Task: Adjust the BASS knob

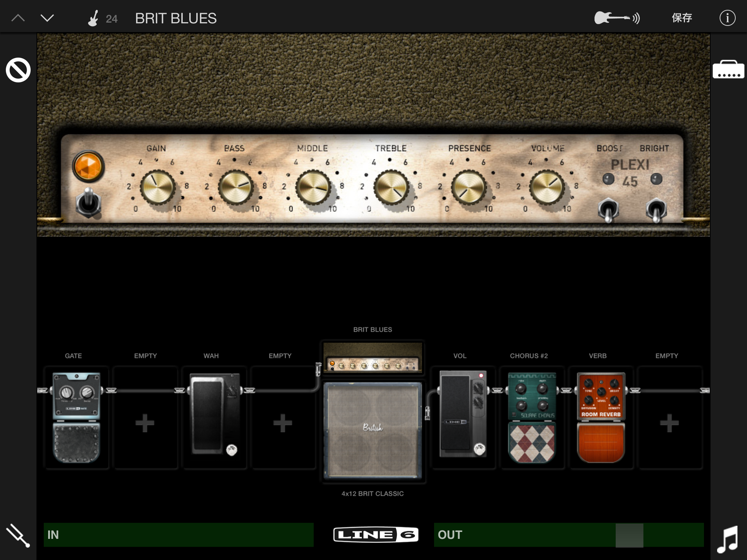Action: coord(235,187)
